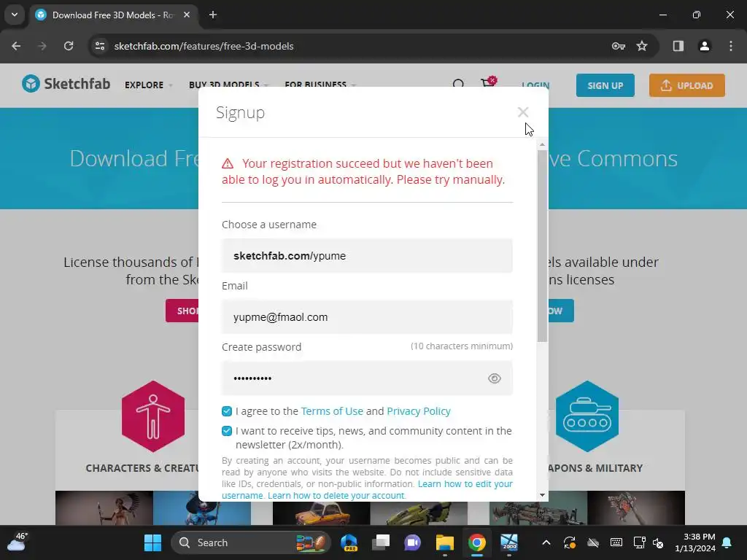The height and width of the screenshot is (560, 747).
Task: Open the Terms of Use link
Action: pos(332,411)
